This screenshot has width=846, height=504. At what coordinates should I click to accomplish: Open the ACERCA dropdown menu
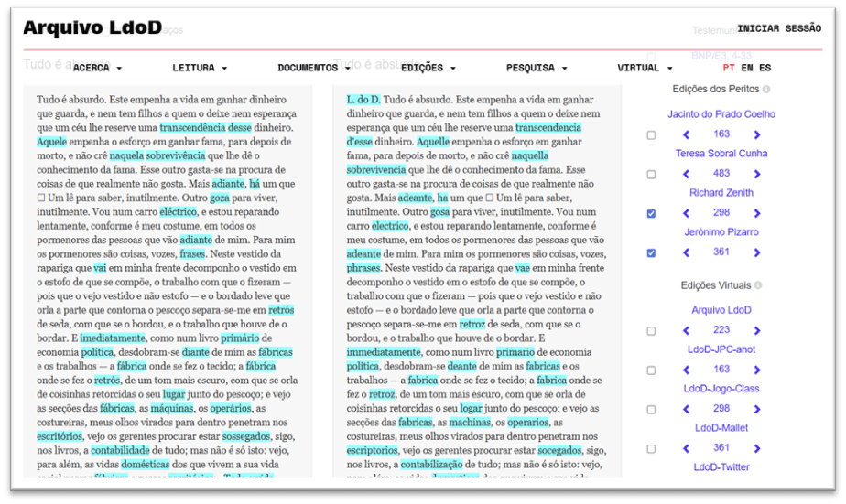(98, 68)
